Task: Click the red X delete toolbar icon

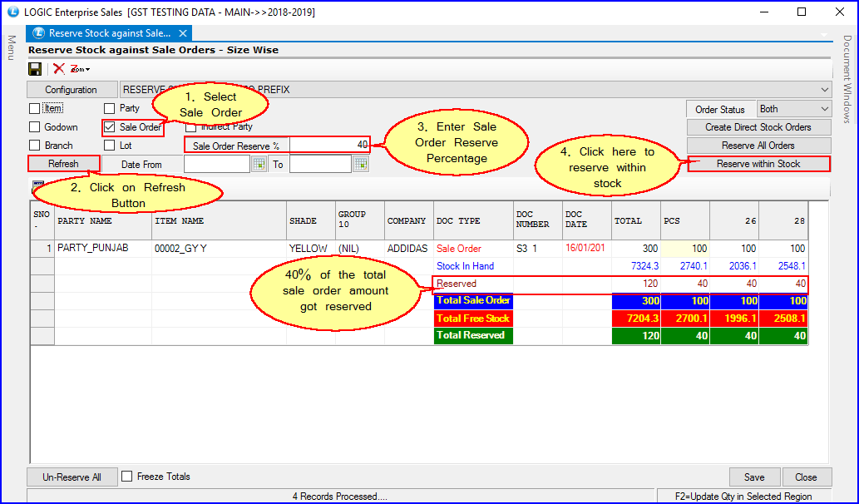Action: pyautogui.click(x=59, y=69)
